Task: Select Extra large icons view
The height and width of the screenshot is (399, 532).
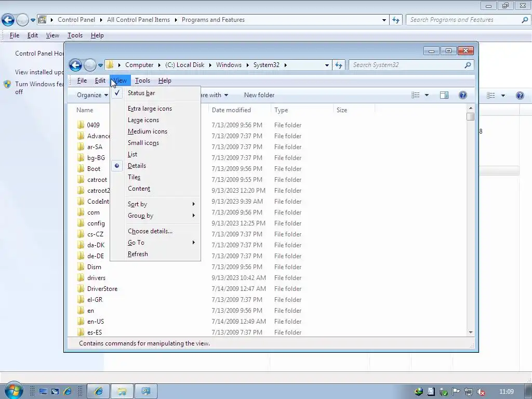Action: click(x=155, y=109)
